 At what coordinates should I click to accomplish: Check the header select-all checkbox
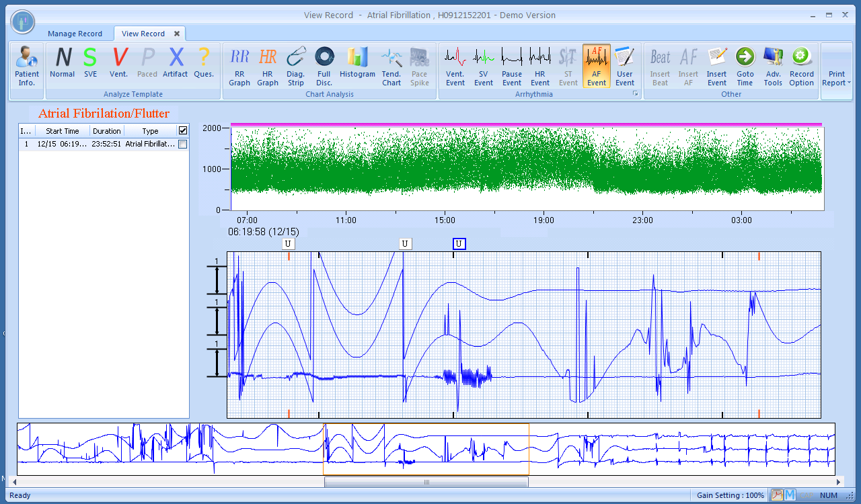pos(183,131)
